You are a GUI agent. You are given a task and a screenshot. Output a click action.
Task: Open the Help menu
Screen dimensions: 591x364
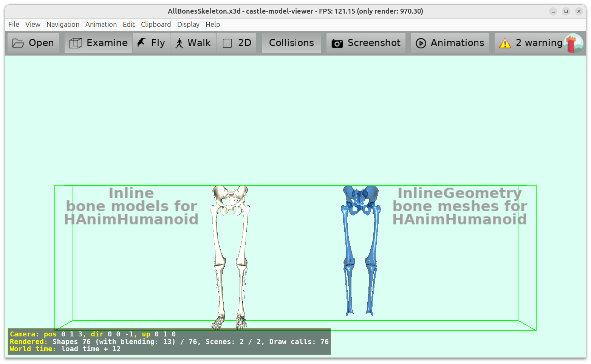point(213,24)
